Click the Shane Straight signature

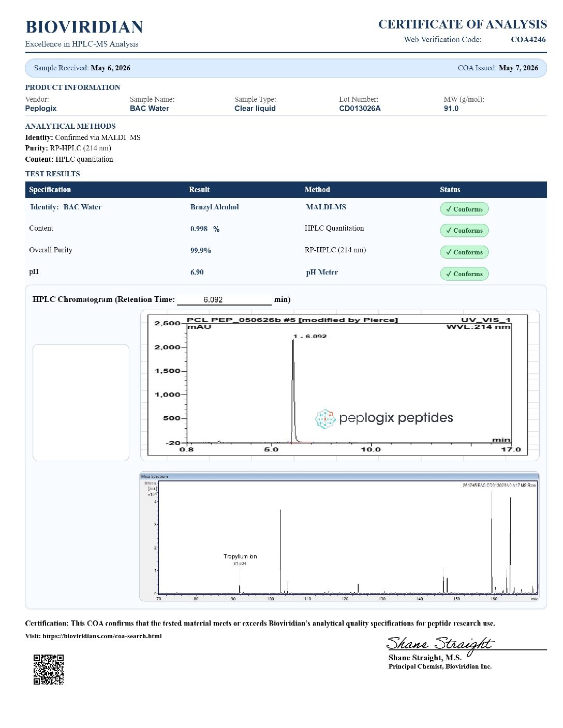440,644
